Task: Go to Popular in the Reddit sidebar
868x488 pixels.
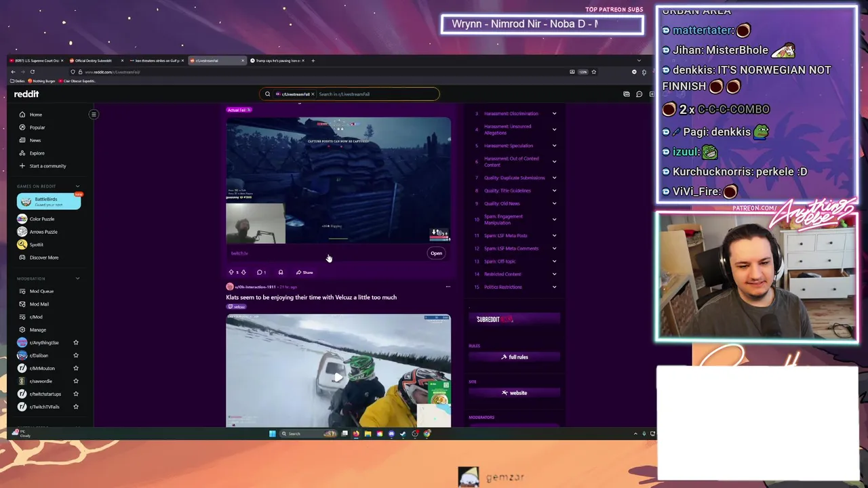Action: pos(37,127)
